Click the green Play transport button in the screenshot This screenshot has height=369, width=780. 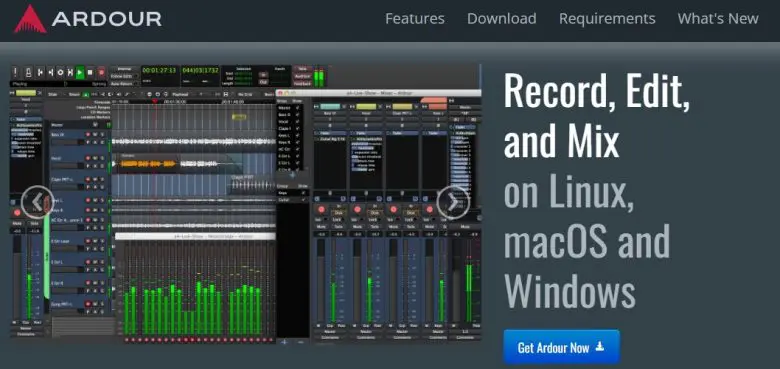tap(80, 73)
